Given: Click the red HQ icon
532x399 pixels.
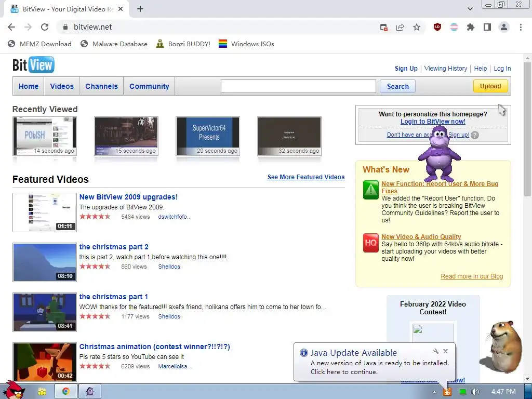Looking at the screenshot, I should [370, 243].
